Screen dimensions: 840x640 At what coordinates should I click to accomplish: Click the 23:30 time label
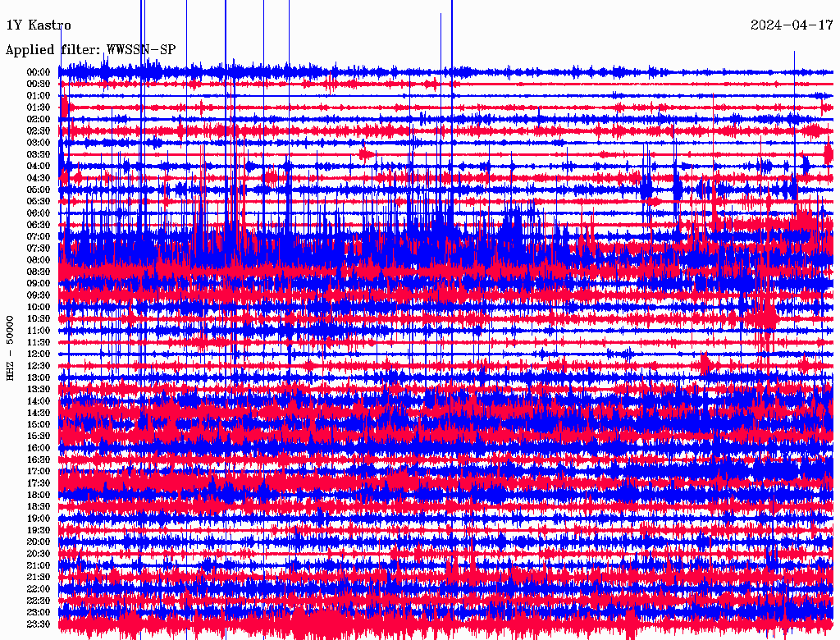pyautogui.click(x=39, y=624)
